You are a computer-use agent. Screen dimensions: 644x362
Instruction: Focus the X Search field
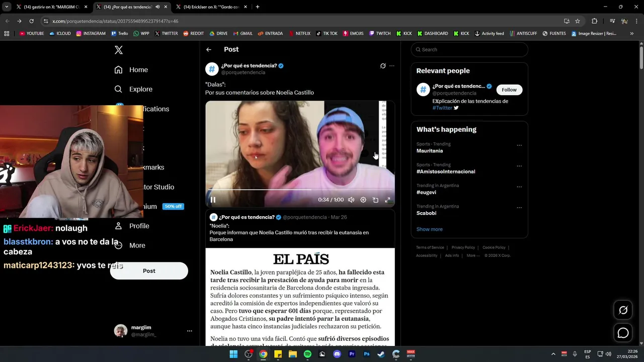pyautogui.click(x=469, y=49)
